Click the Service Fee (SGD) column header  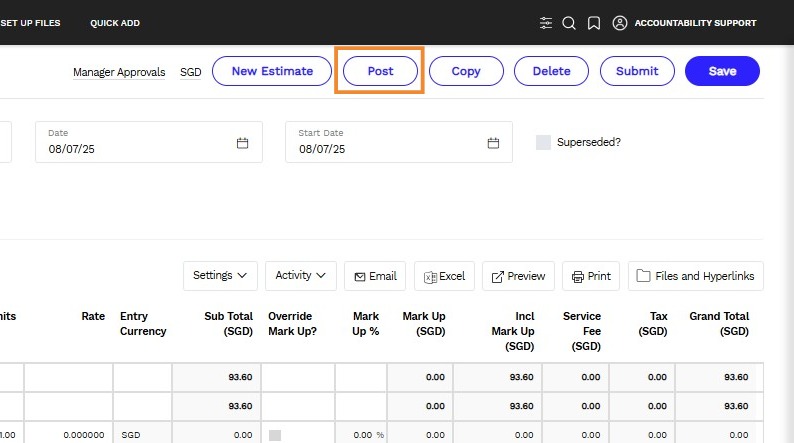point(582,331)
